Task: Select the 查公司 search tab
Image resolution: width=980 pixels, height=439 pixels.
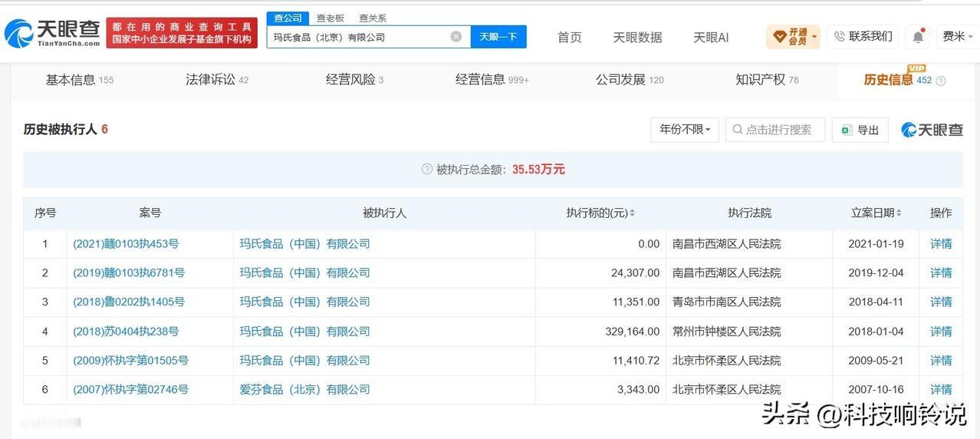Action: 288,18
